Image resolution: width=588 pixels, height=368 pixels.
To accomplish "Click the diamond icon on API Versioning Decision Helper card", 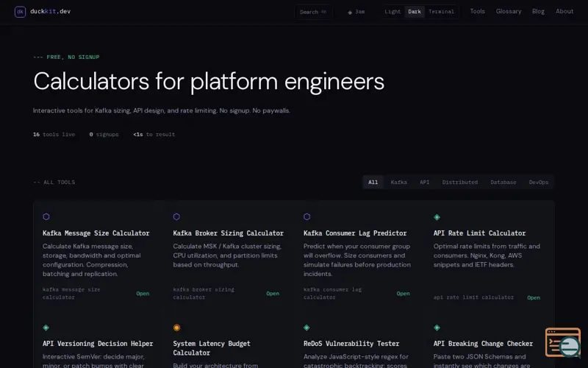I will click(x=46, y=328).
